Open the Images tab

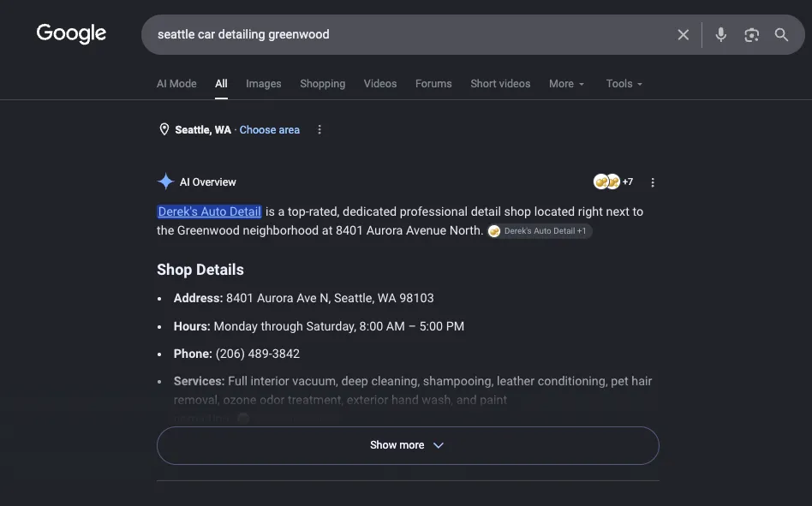[264, 84]
